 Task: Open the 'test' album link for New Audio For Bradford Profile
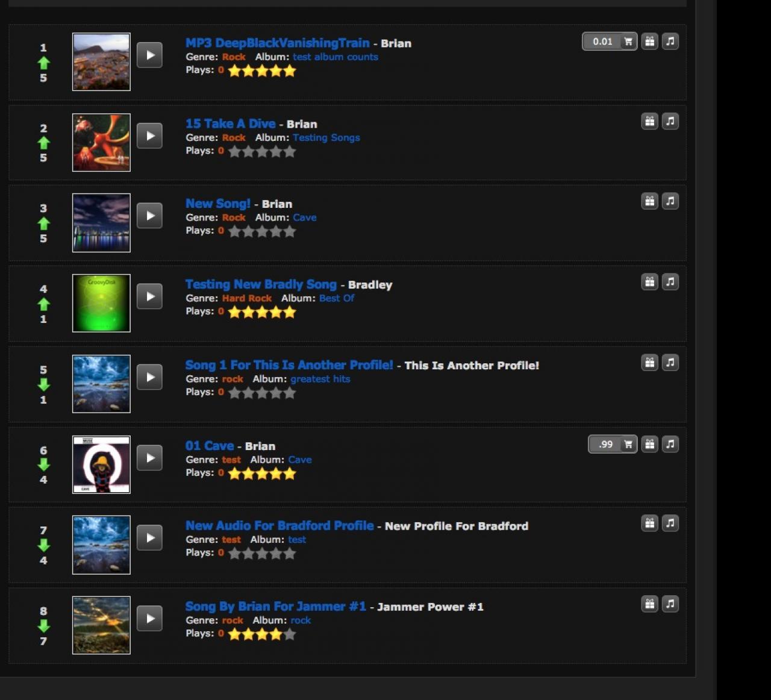297,540
